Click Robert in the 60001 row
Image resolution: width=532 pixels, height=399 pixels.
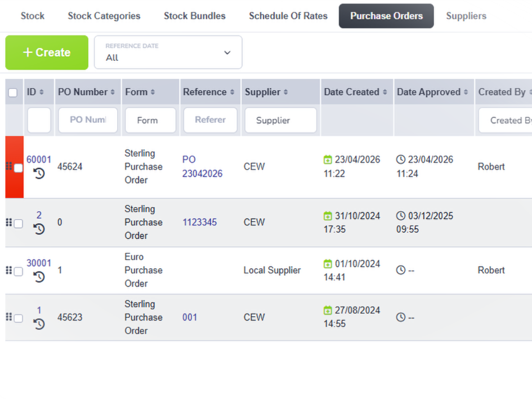pyautogui.click(x=491, y=167)
